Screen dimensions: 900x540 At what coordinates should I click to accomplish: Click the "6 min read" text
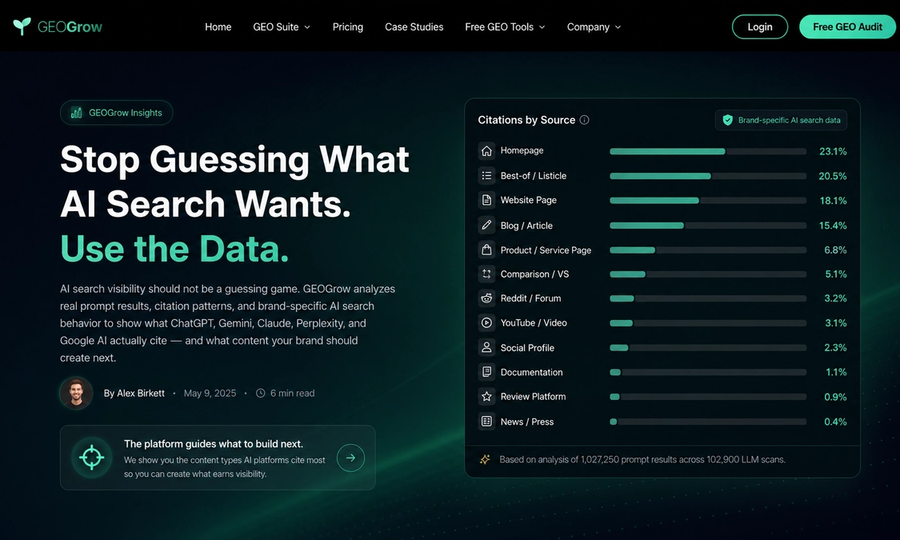292,393
